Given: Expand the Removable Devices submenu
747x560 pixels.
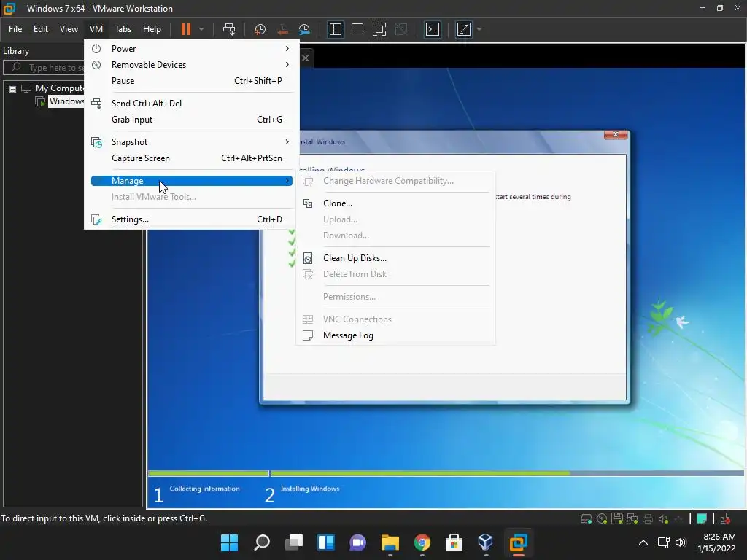Looking at the screenshot, I should point(192,65).
